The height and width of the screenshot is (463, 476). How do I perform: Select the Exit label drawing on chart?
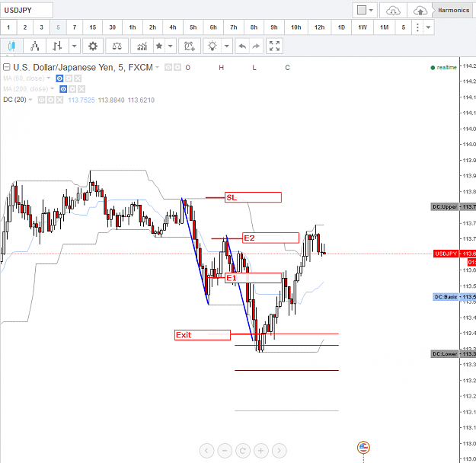click(x=203, y=335)
